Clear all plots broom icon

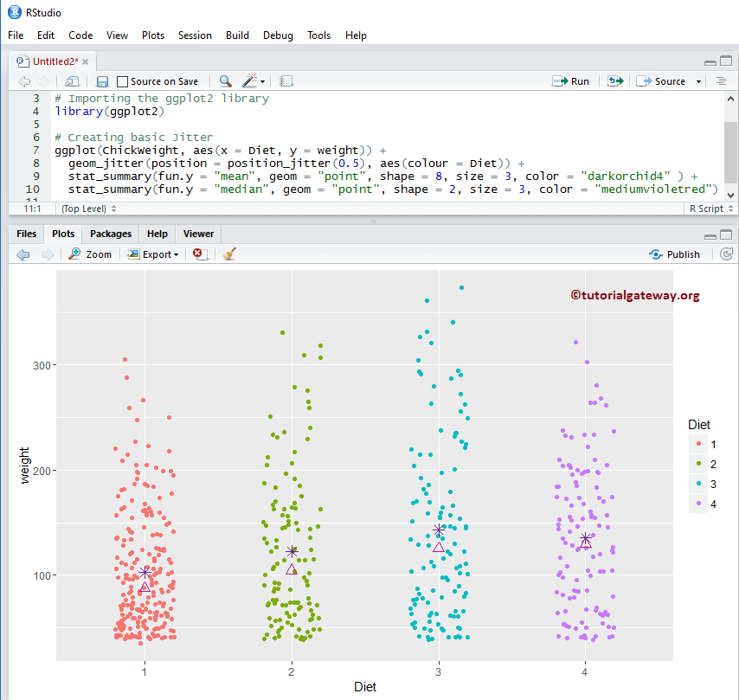tap(229, 254)
